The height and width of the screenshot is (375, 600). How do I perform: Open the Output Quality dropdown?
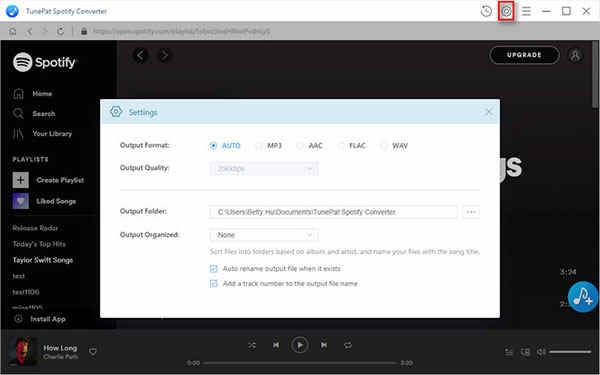pos(264,169)
